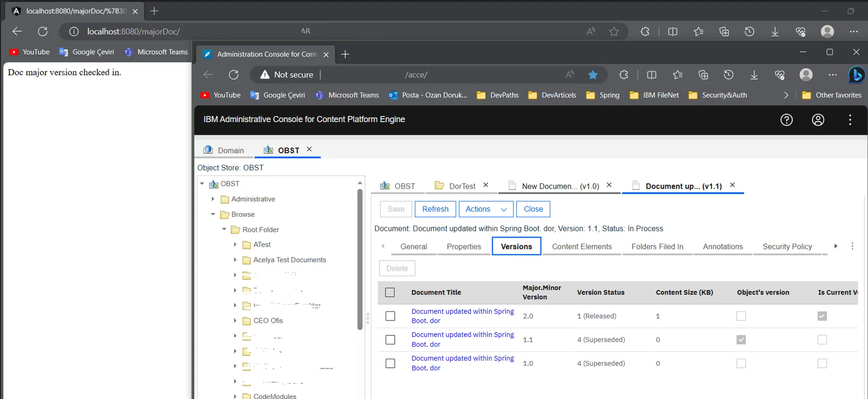Select the version 1.1 row checkbox
Image resolution: width=868 pixels, height=399 pixels.
(390, 340)
